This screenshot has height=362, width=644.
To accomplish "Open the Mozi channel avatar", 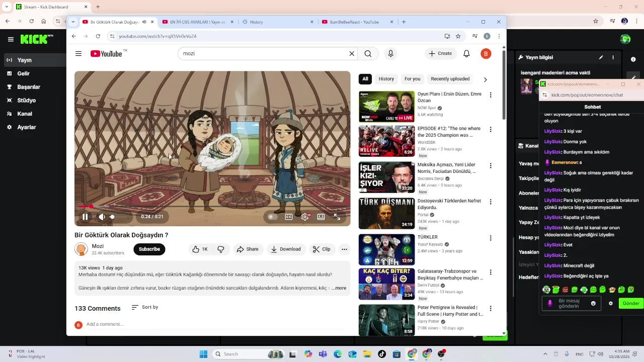I will click(x=81, y=249).
